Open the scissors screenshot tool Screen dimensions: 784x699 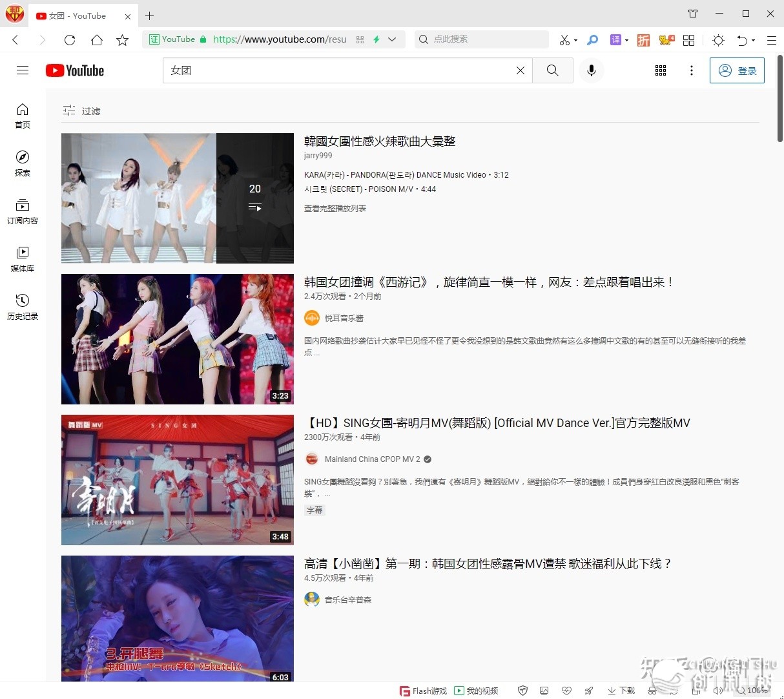[564, 40]
